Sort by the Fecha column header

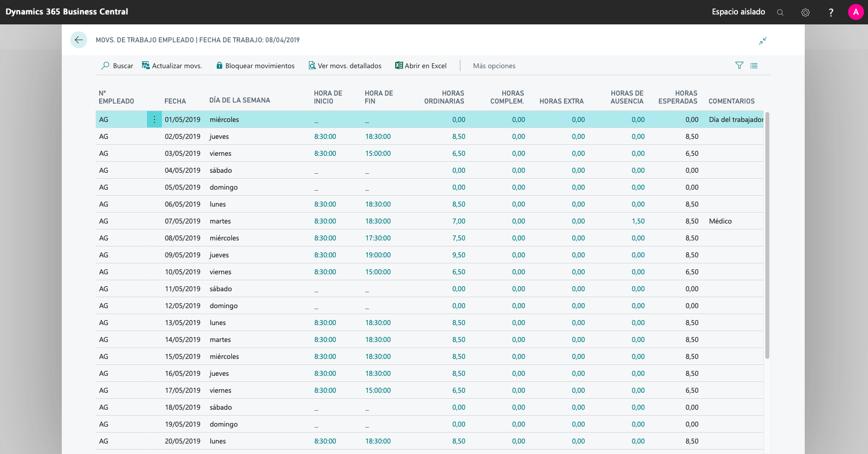pyautogui.click(x=175, y=101)
